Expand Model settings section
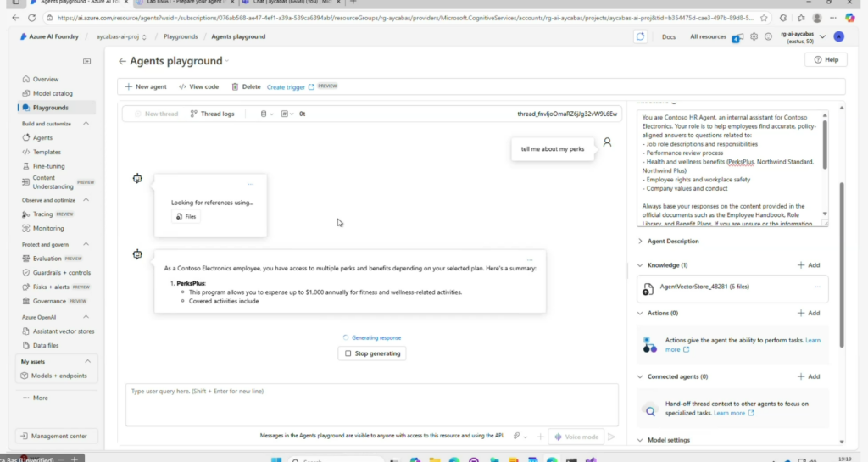The height and width of the screenshot is (462, 868). pos(665,441)
